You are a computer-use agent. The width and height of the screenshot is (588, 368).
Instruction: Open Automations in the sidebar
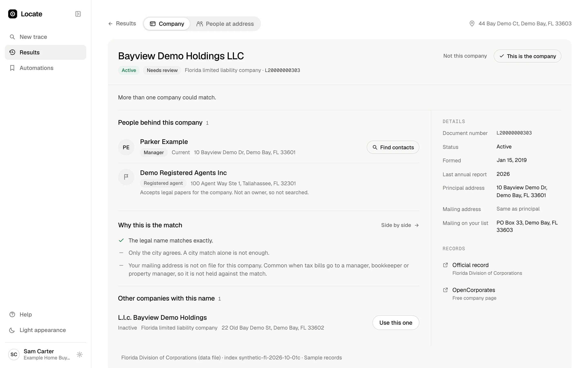[46, 68]
